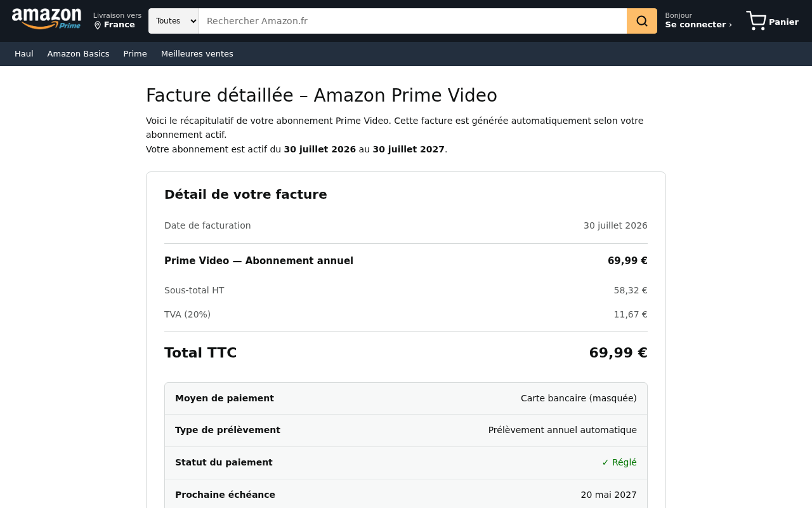The width and height of the screenshot is (812, 508).
Task: Click the Panier label
Action: (x=783, y=22)
